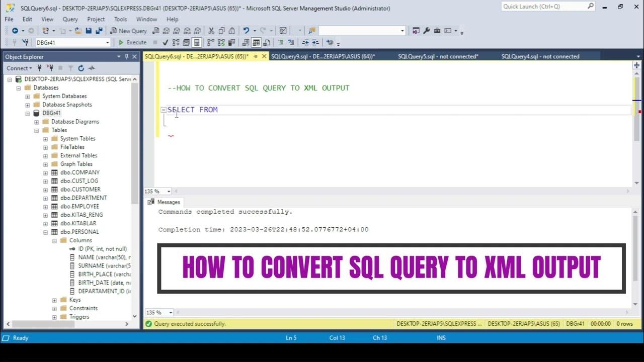Switch to SQLQuery5.sql not connected tab
The height and width of the screenshot is (362, 644).
pyautogui.click(x=438, y=56)
